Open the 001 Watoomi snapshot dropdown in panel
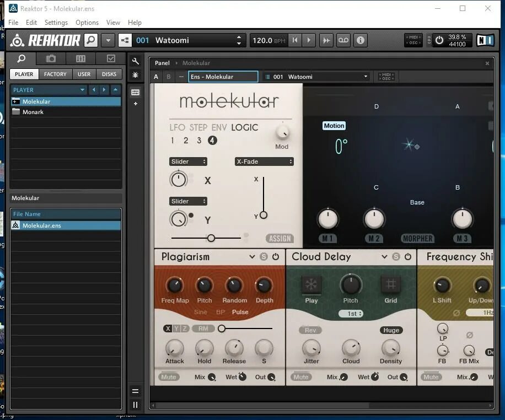 [317, 77]
